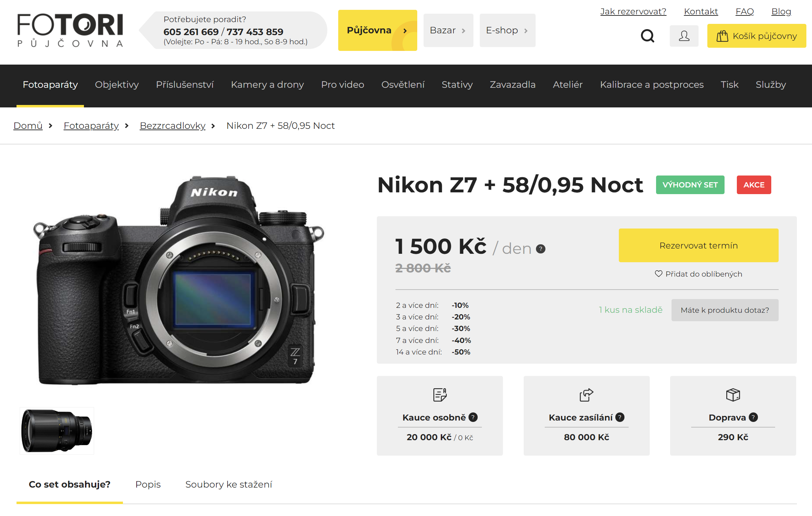Go to Domů breadcrumb
Screen dimensions: 812x516
point(28,126)
